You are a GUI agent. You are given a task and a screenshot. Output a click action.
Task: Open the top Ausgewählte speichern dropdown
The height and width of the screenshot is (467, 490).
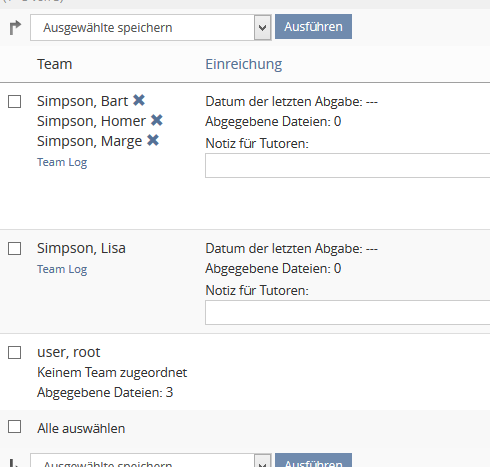click(151, 27)
